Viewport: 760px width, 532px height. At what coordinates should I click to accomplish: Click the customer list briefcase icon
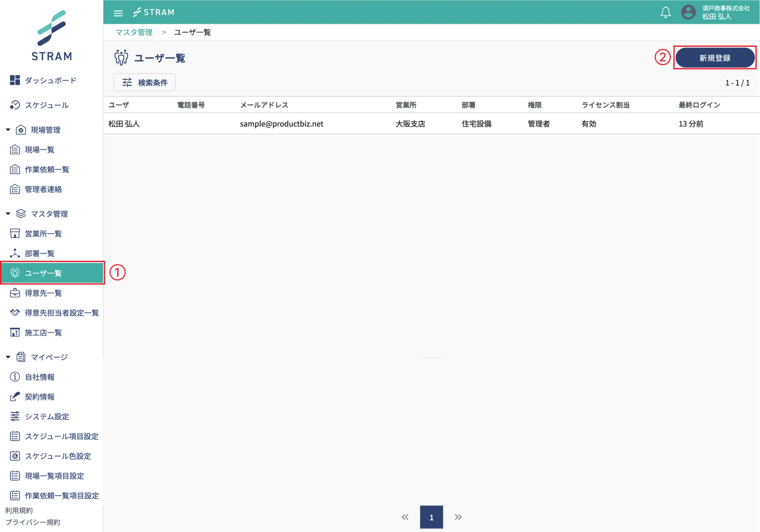coord(15,293)
